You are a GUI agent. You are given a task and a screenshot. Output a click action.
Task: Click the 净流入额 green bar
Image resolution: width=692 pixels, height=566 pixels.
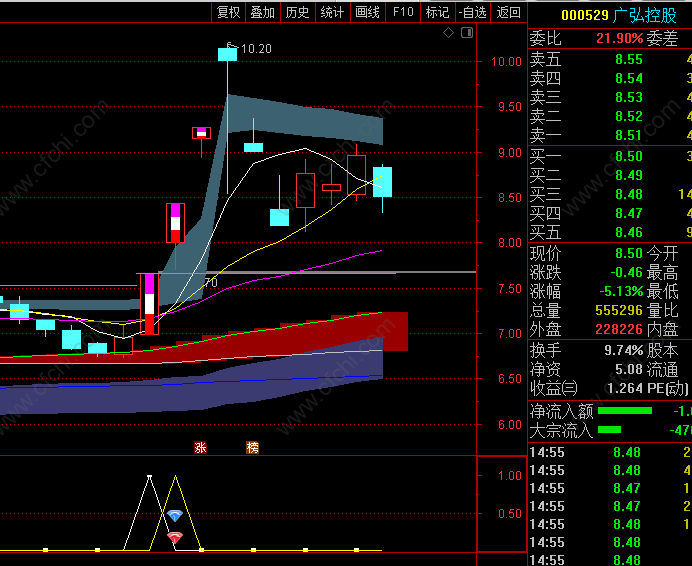(625, 411)
